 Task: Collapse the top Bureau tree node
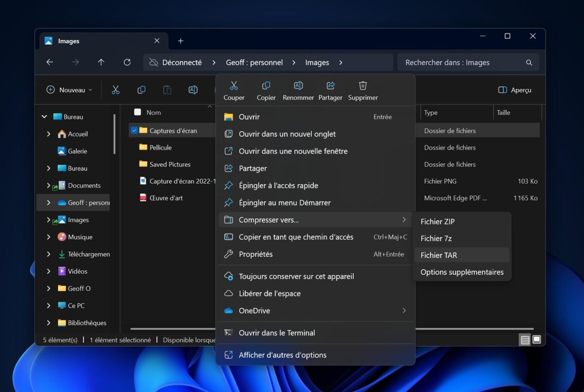pos(44,117)
